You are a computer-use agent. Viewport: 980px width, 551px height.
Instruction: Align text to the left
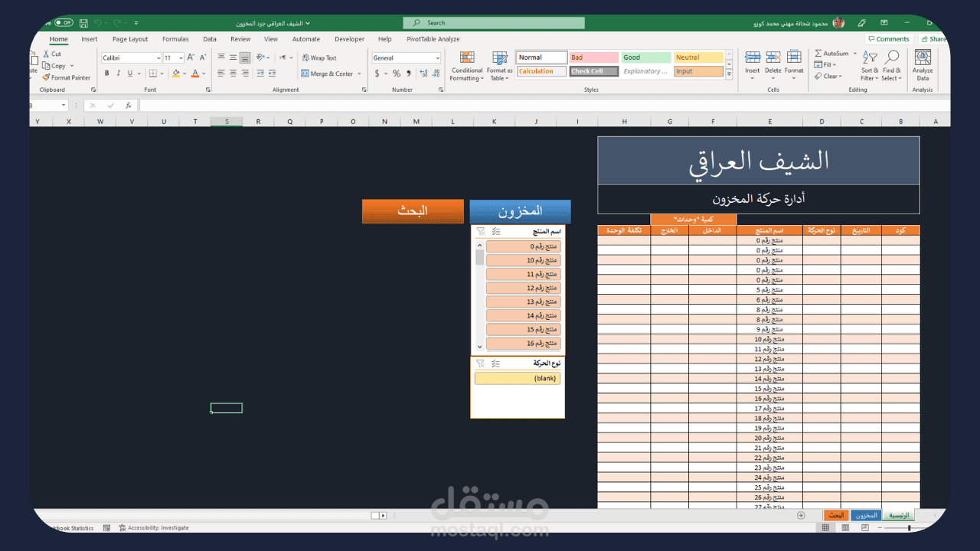pos(221,73)
